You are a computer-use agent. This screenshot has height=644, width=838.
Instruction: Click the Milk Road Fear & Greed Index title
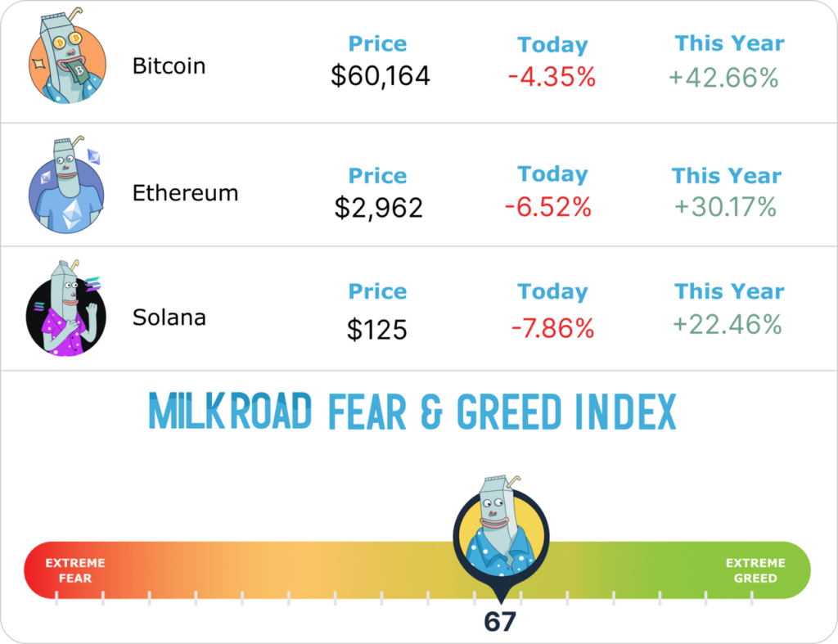[x=412, y=412]
